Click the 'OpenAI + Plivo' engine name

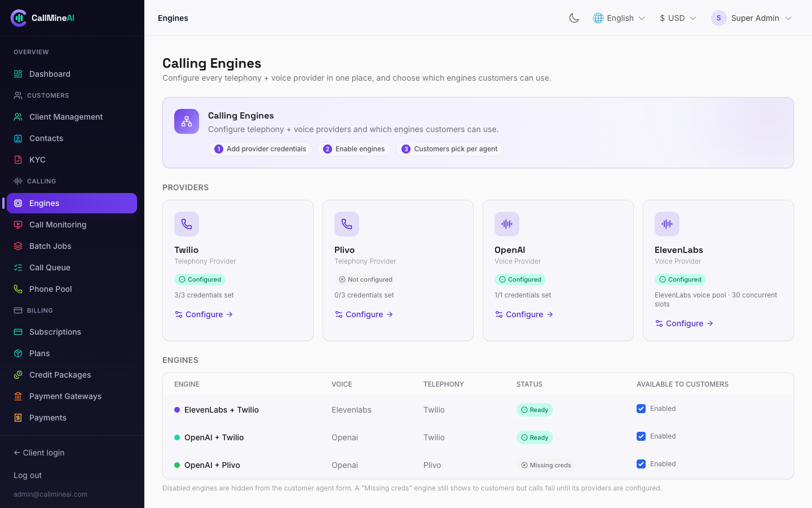(x=212, y=465)
